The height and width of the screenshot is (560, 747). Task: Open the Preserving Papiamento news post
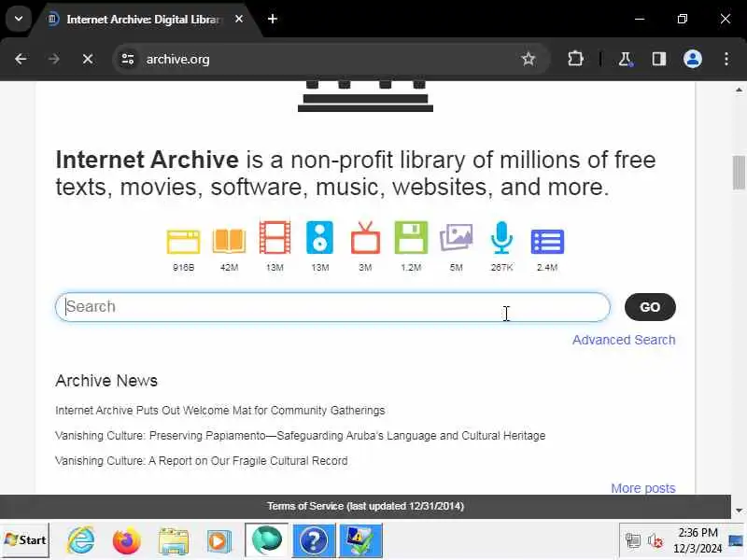pos(300,436)
